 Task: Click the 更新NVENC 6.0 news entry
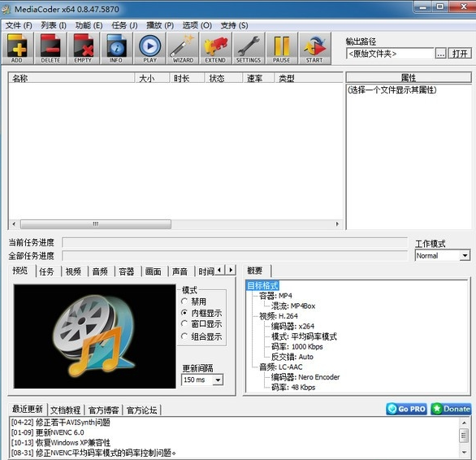coord(48,432)
